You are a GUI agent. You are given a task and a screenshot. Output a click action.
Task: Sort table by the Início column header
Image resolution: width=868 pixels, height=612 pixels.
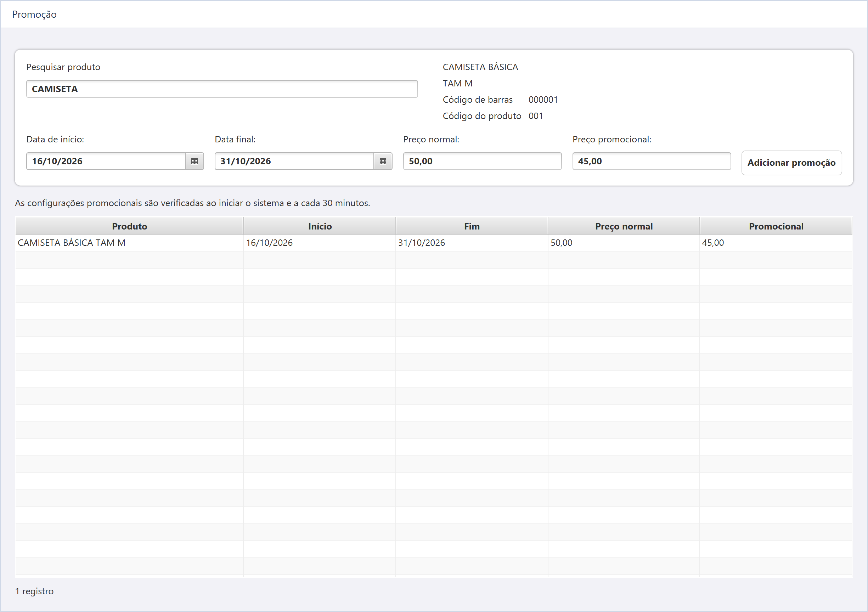[x=320, y=226]
